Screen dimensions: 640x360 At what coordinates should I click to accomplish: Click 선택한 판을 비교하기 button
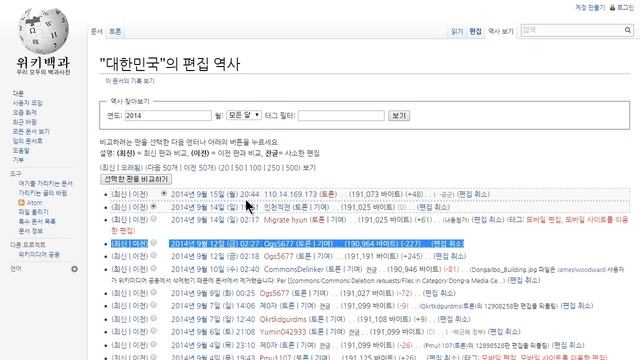coord(136,179)
